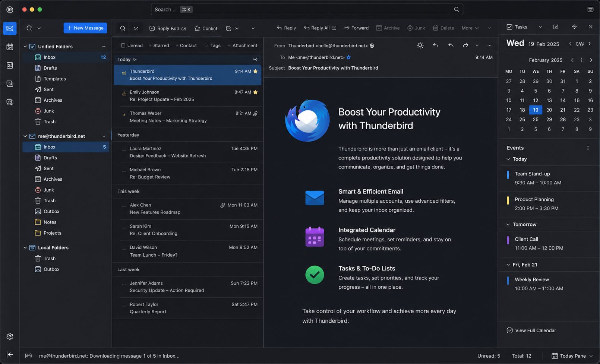Click the connection status icon in the status bar
Viewport: 600px width, 364px height.
pos(28,356)
